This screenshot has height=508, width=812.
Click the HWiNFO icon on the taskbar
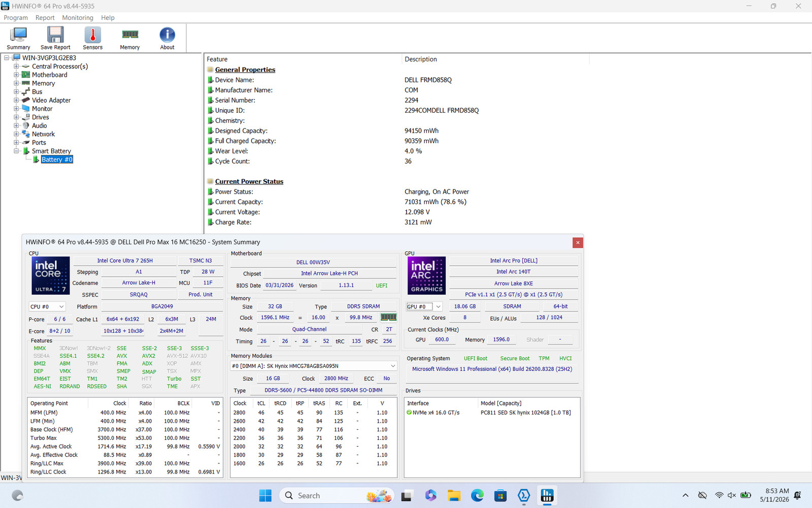pos(547,495)
